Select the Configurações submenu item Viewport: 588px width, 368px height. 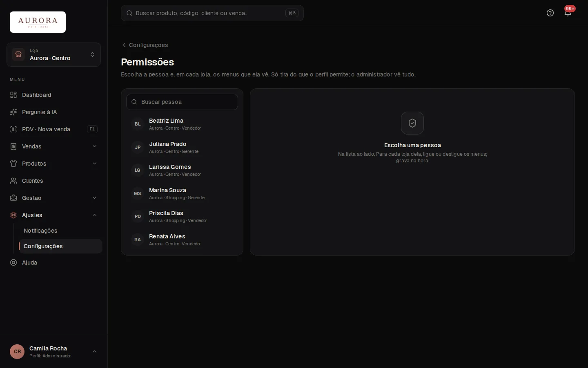[x=60, y=246]
